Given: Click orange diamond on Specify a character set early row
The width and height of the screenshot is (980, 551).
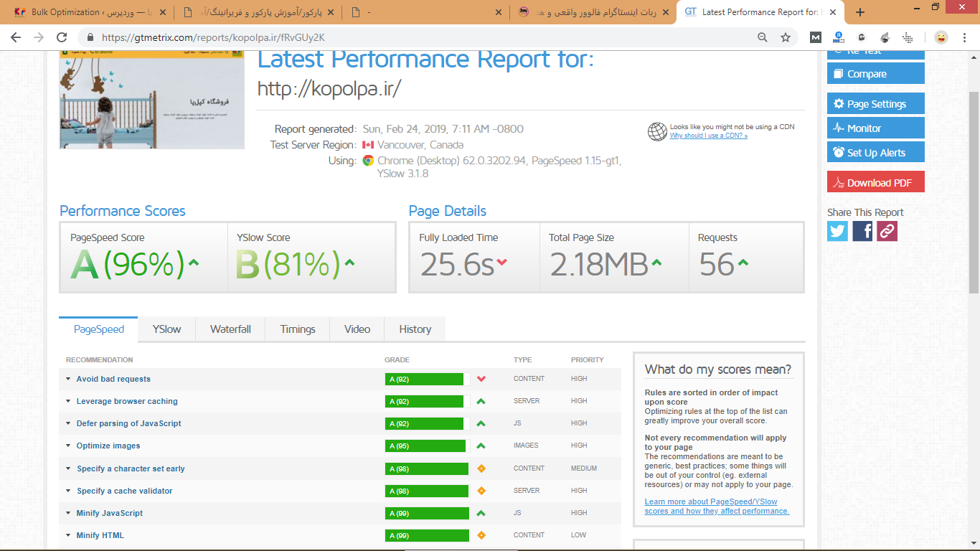Looking at the screenshot, I should pyautogui.click(x=481, y=468).
